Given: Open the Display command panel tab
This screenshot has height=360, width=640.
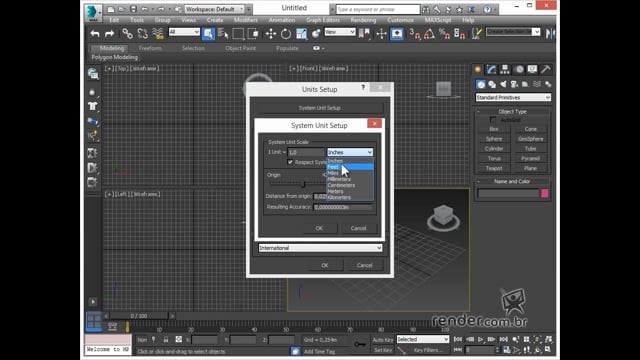Looking at the screenshot, I should coord(532,69).
